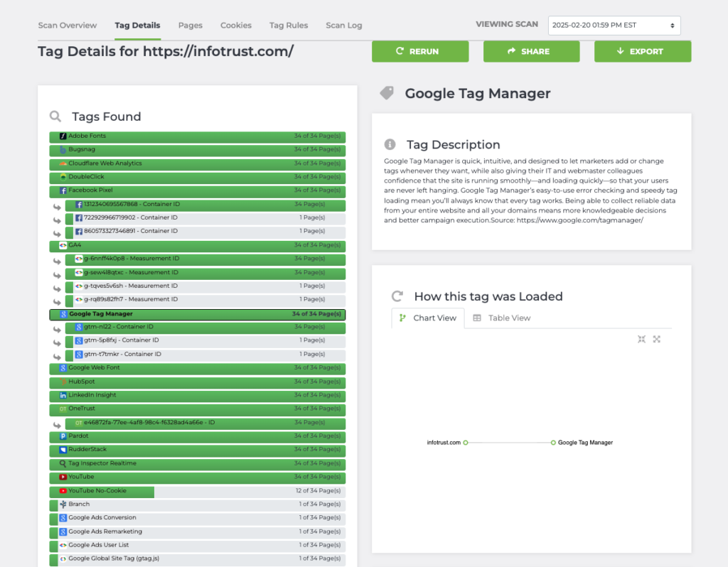Select the Facebook Pixel tag row
This screenshot has height=567, width=728.
click(x=197, y=191)
